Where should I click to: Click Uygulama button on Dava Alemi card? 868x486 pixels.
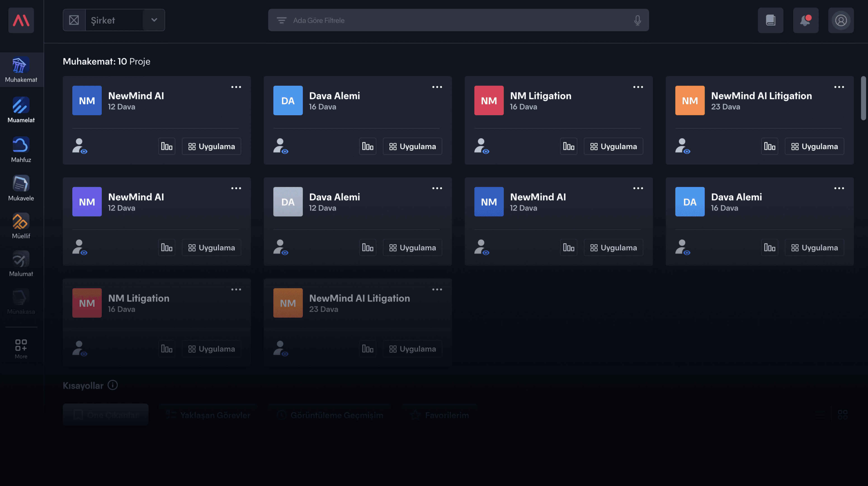[x=412, y=146]
